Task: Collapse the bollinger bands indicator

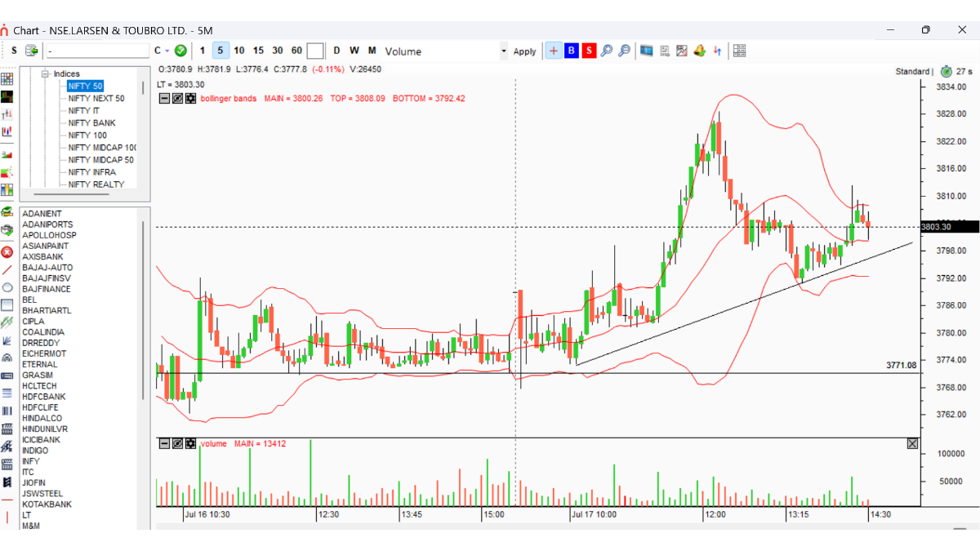Action: point(164,99)
